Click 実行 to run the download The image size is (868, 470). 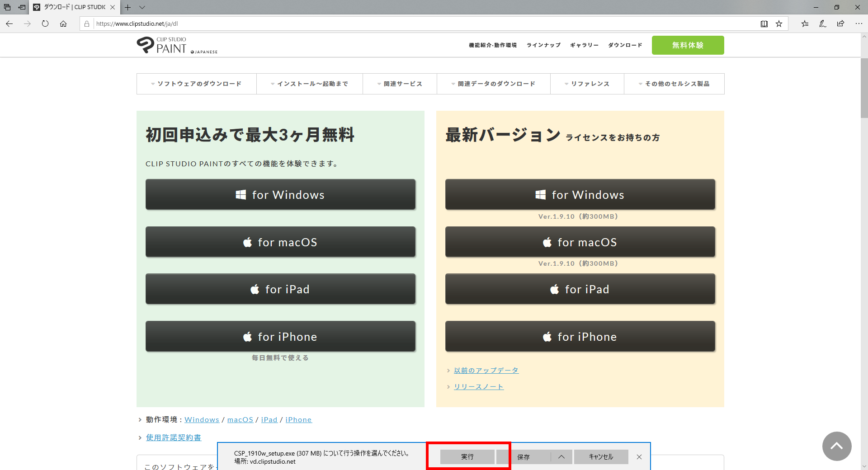pyautogui.click(x=467, y=457)
